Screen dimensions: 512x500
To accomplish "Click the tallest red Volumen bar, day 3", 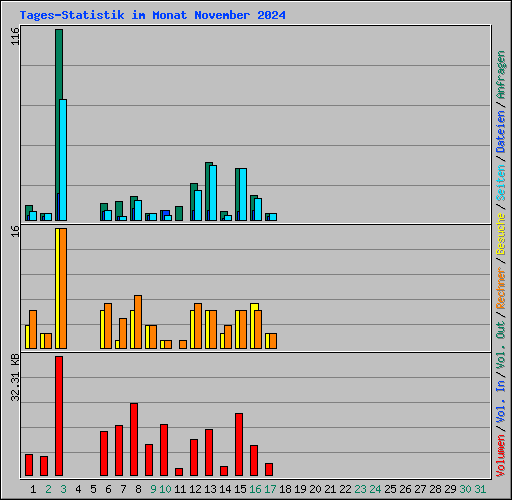I will click(x=59, y=416).
